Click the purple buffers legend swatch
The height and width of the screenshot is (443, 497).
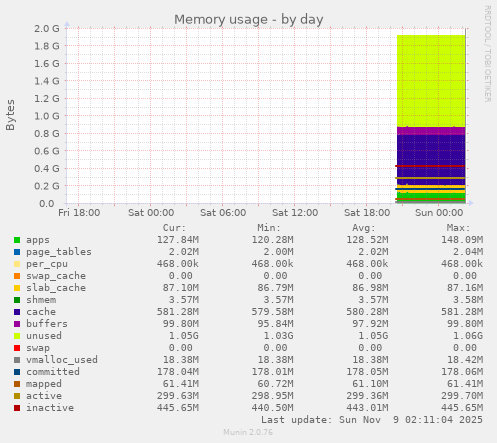point(17,324)
